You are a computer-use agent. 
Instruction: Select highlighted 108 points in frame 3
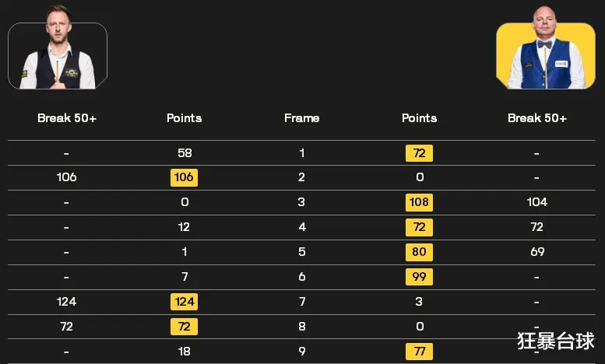click(x=419, y=202)
